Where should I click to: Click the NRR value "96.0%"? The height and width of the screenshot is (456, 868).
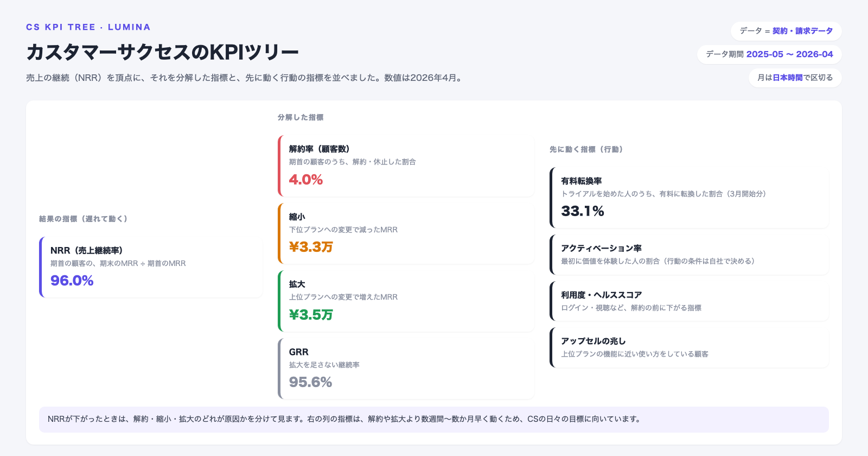tap(72, 281)
